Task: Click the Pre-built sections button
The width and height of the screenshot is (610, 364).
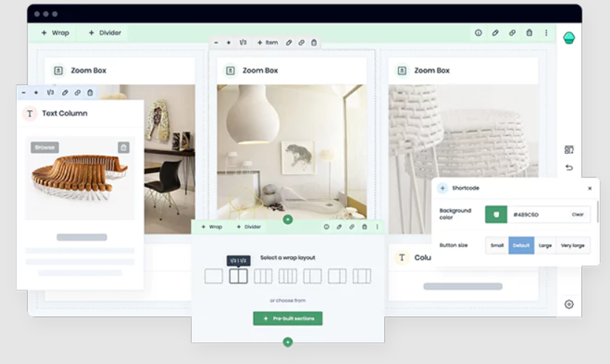Action: [288, 318]
